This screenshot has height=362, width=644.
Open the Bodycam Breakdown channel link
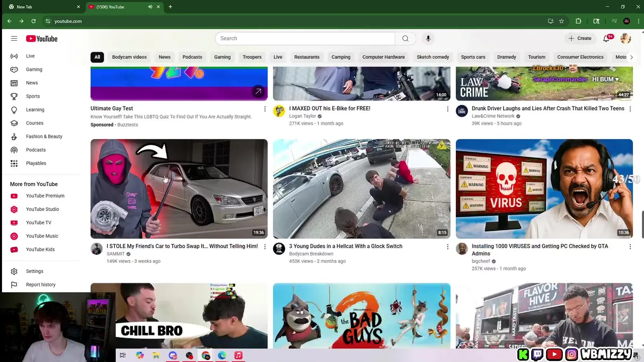[311, 254]
